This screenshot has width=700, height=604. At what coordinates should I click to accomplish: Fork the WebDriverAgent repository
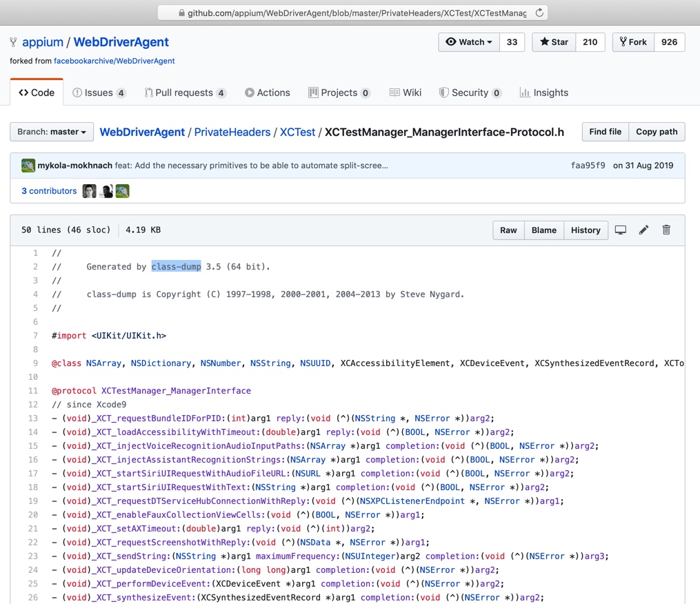point(633,42)
